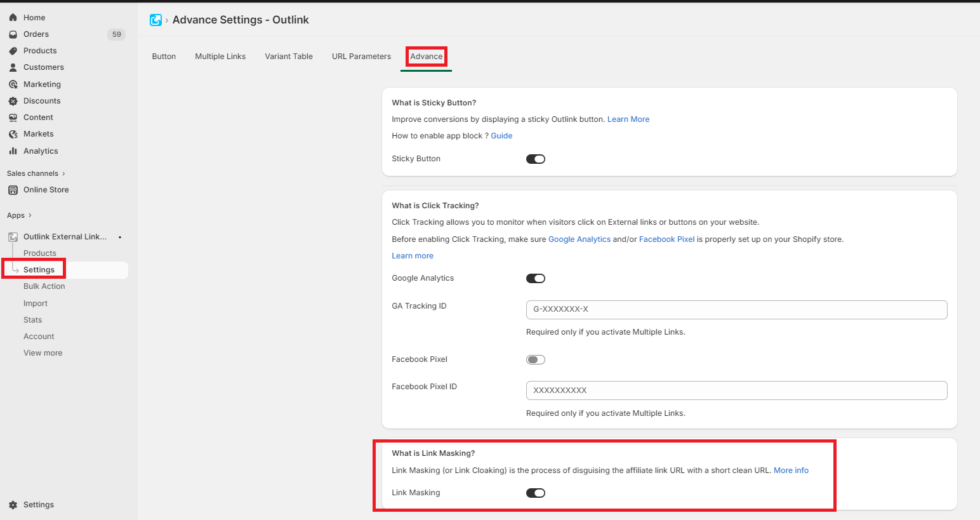Click the Marketing target icon

coord(13,84)
